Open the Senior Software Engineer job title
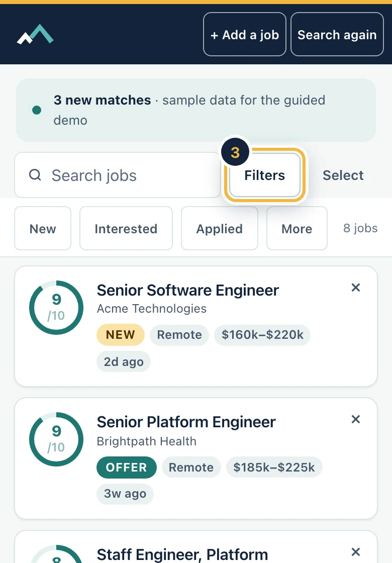Viewport: 392px width, 563px height. (188, 290)
